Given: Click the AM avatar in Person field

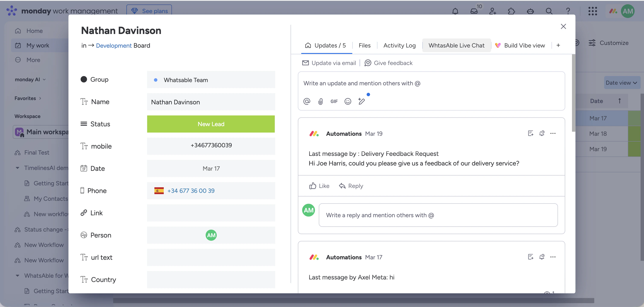Looking at the screenshot, I should (x=211, y=235).
